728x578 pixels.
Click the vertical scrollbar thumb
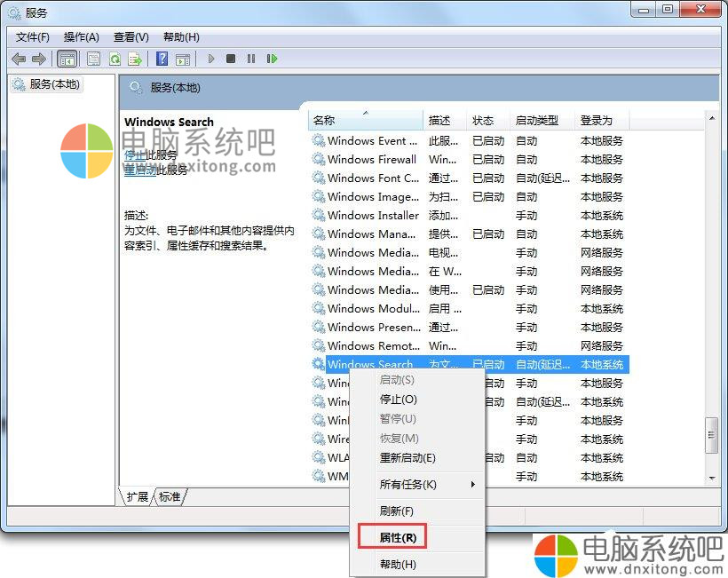pyautogui.click(x=711, y=434)
